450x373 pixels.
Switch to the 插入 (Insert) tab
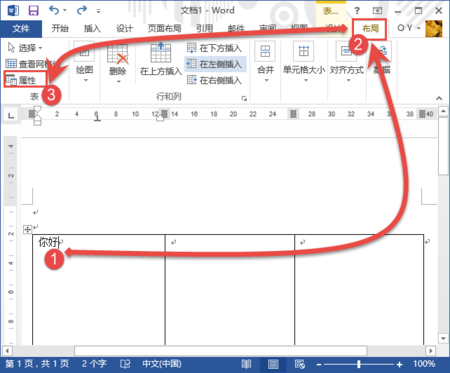[x=92, y=29]
